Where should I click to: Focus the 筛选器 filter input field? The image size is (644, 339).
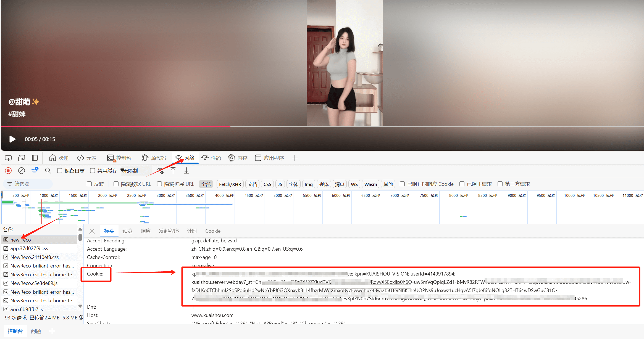click(x=28, y=184)
